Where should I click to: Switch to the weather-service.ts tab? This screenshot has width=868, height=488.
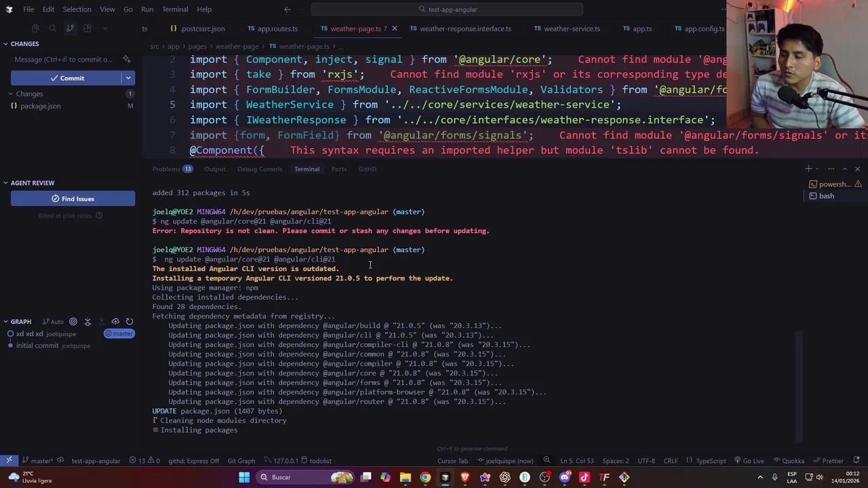pyautogui.click(x=567, y=28)
